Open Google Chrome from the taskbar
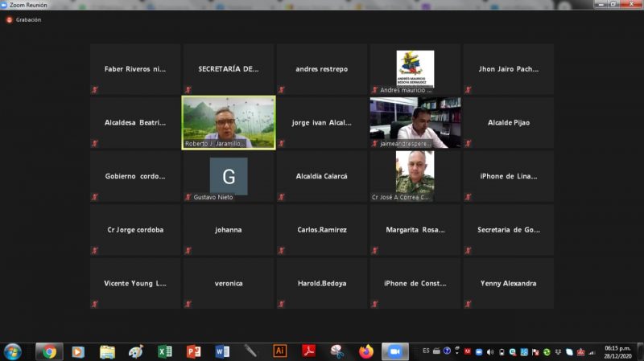 pyautogui.click(x=49, y=351)
